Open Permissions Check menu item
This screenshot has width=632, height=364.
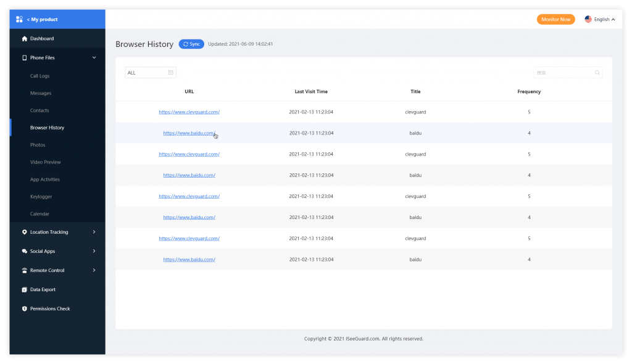(50, 308)
